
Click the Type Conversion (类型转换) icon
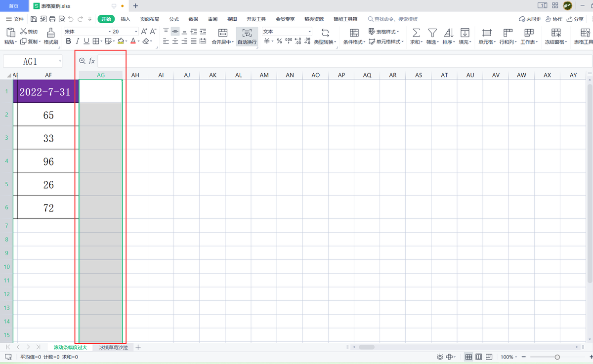(325, 33)
